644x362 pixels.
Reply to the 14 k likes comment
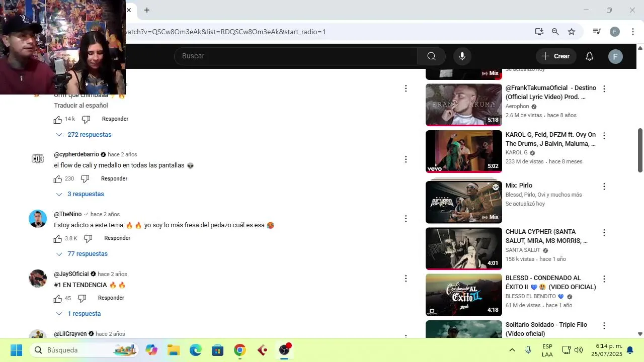[x=115, y=119]
